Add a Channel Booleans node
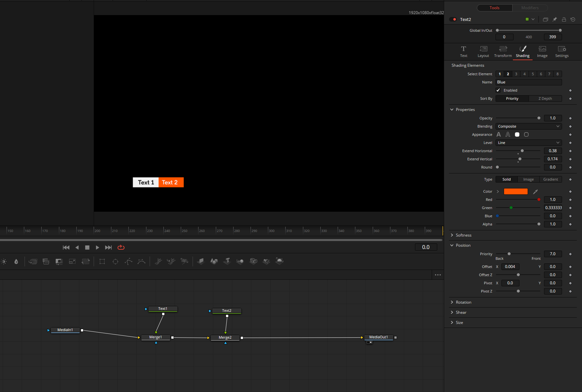The height and width of the screenshot is (392, 582). click(x=46, y=261)
